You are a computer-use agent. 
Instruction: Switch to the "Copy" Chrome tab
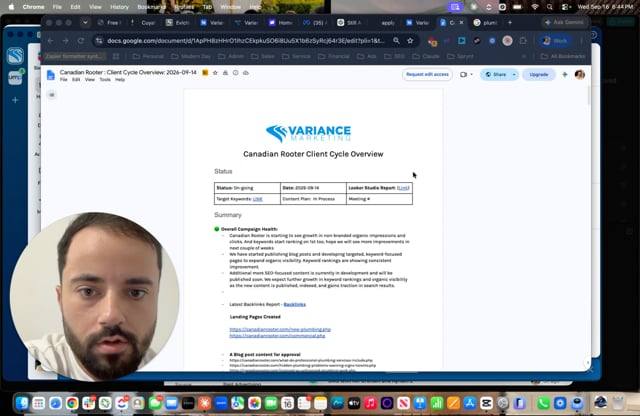coord(144,23)
